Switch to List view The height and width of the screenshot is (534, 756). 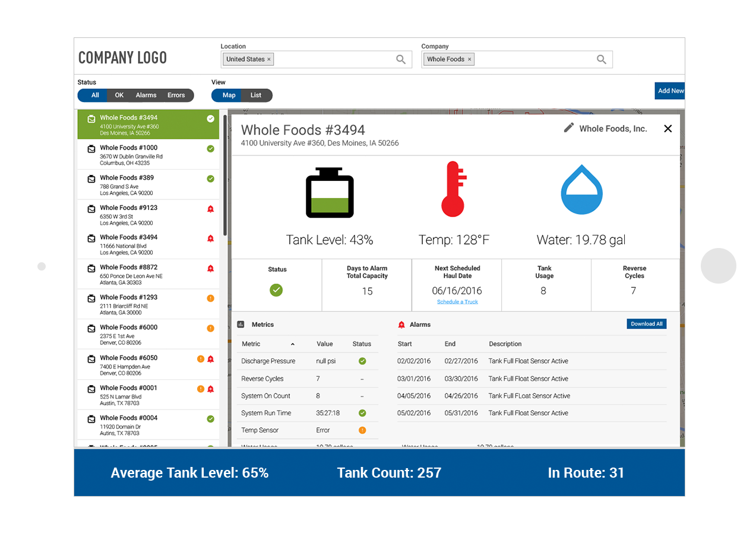pyautogui.click(x=256, y=95)
